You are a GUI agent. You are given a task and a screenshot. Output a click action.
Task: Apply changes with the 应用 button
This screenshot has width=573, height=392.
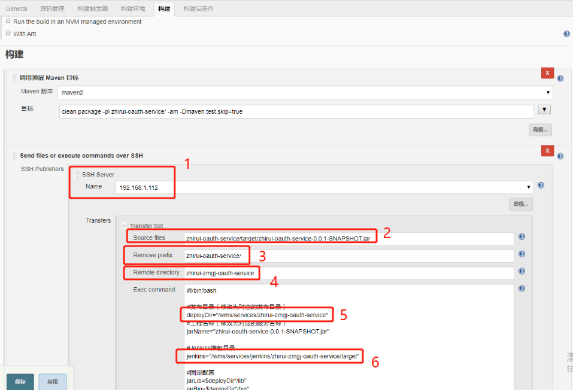pyautogui.click(x=52, y=381)
